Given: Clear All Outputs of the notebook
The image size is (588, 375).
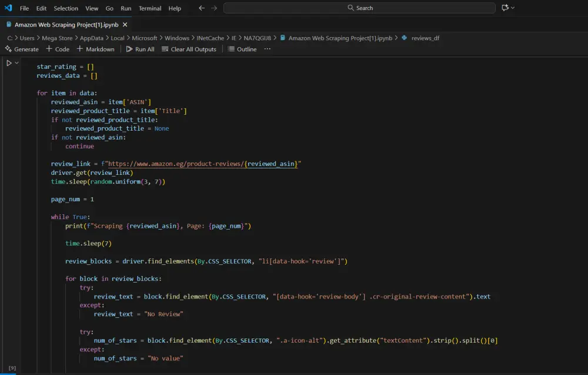Looking at the screenshot, I should (x=189, y=49).
